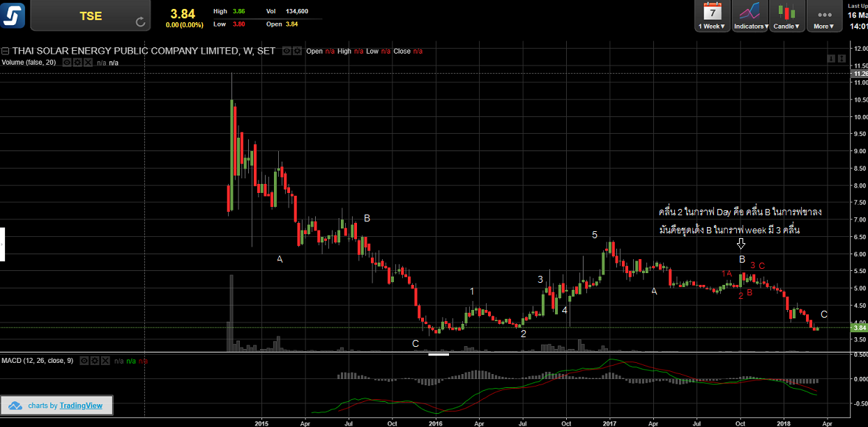Viewport: 868px width, 427px height.
Task: Click the TSE symbol input box
Action: point(91,16)
